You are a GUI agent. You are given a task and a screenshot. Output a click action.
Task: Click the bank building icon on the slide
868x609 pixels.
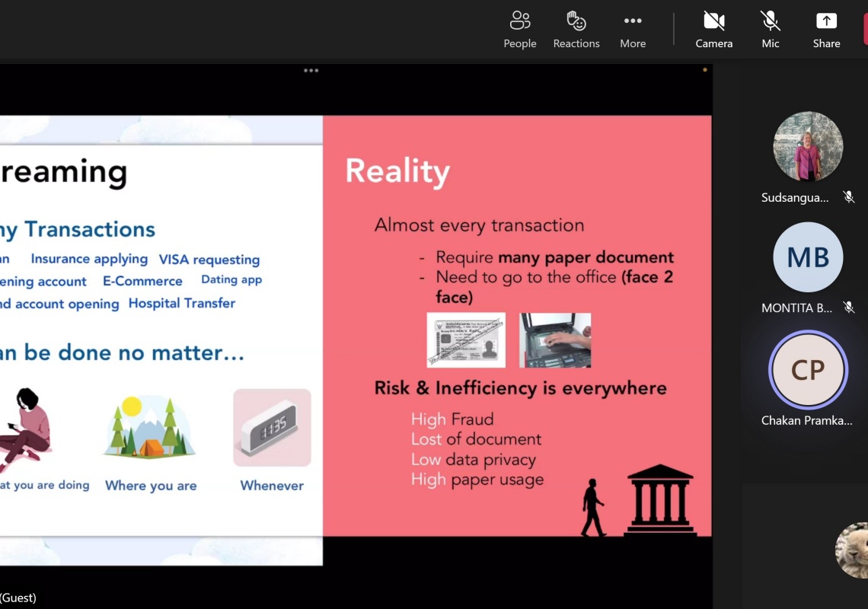tap(659, 500)
